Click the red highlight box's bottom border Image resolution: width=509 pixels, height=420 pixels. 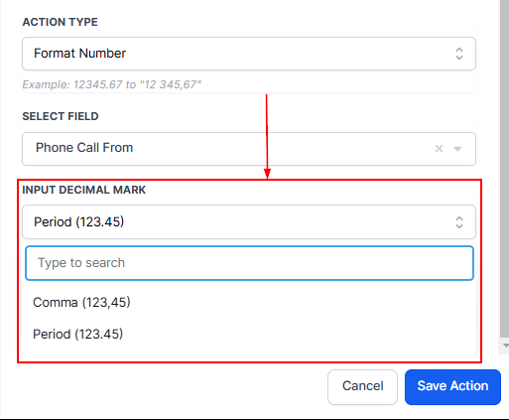coord(249,362)
